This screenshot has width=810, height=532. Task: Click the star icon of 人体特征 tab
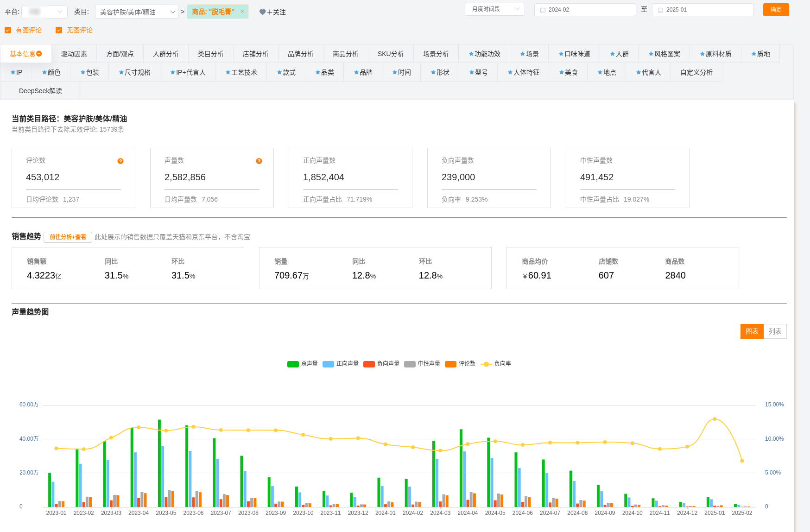tap(510, 72)
